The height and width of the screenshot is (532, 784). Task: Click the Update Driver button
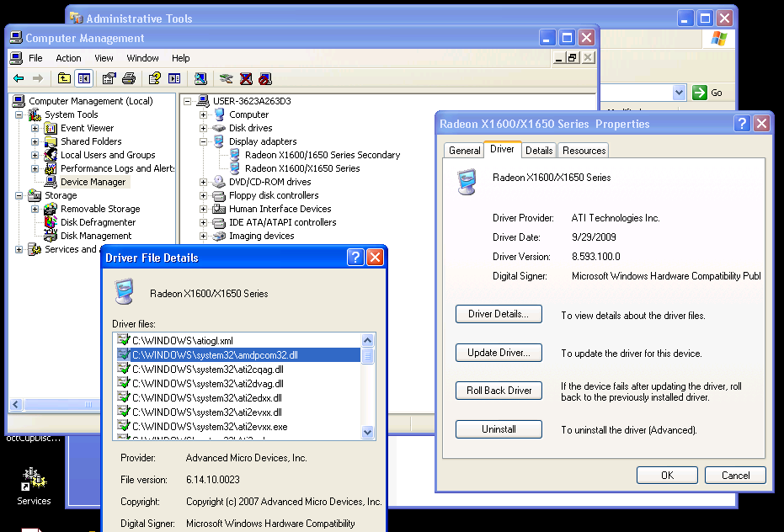tap(499, 353)
